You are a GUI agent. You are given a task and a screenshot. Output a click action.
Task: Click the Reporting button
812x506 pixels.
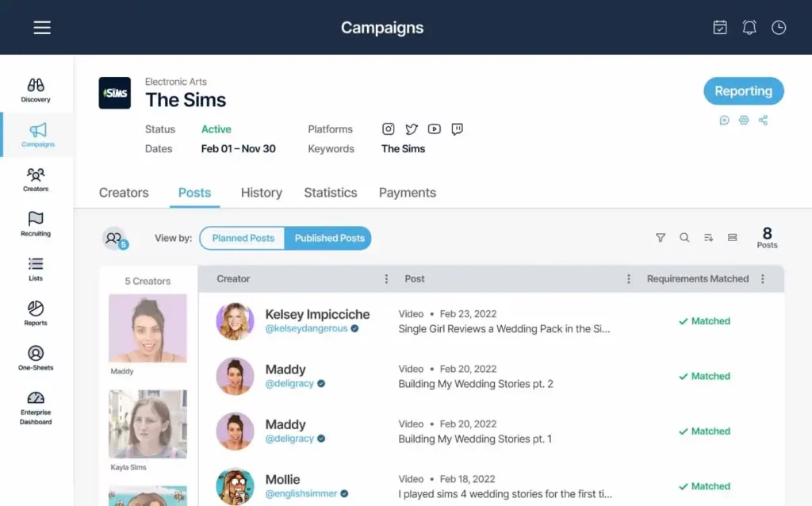click(x=743, y=91)
